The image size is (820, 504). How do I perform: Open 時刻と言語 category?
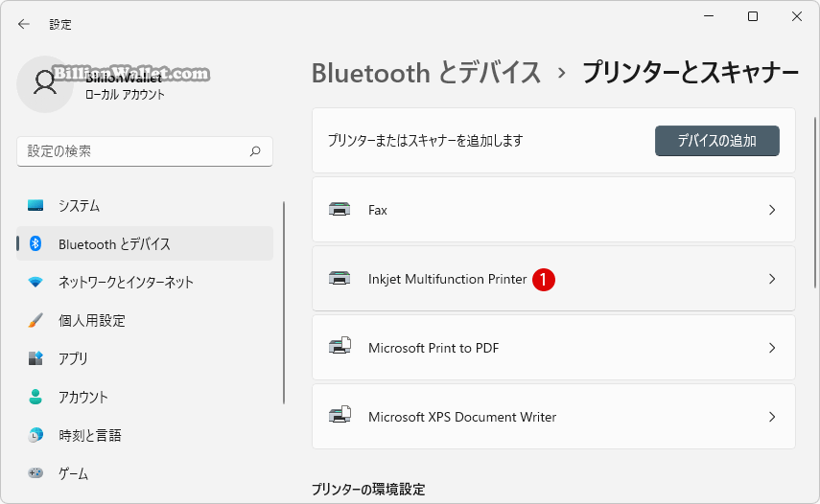point(145,435)
